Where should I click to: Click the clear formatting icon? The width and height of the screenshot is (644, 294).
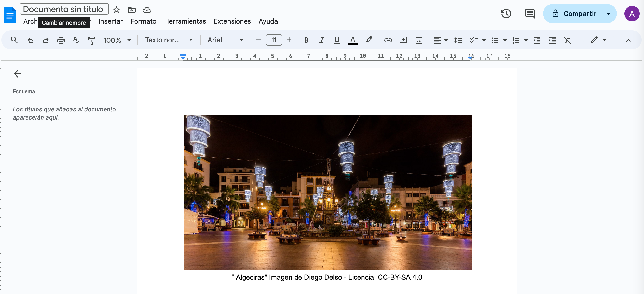tap(567, 40)
